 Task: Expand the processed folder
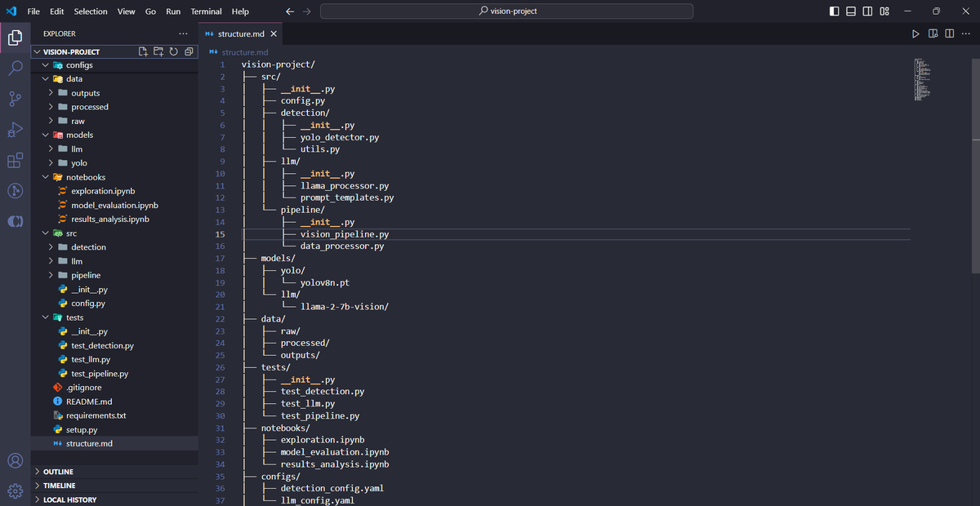114,107
